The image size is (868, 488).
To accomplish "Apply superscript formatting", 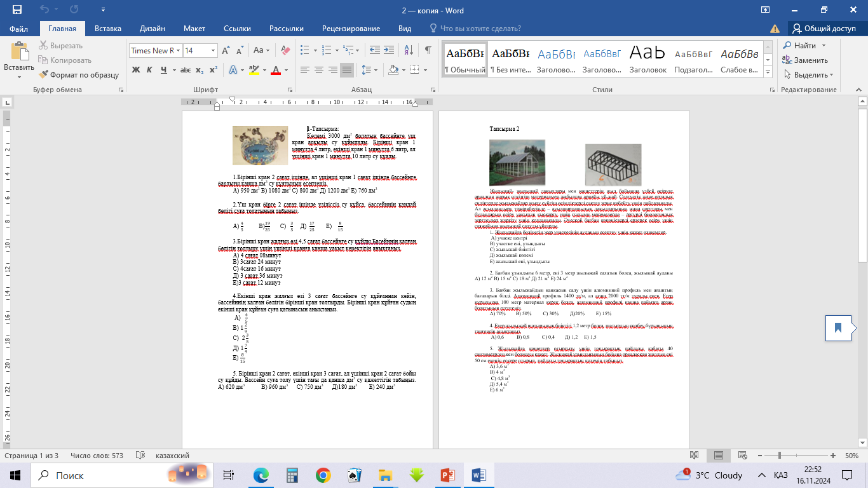I will coord(214,70).
